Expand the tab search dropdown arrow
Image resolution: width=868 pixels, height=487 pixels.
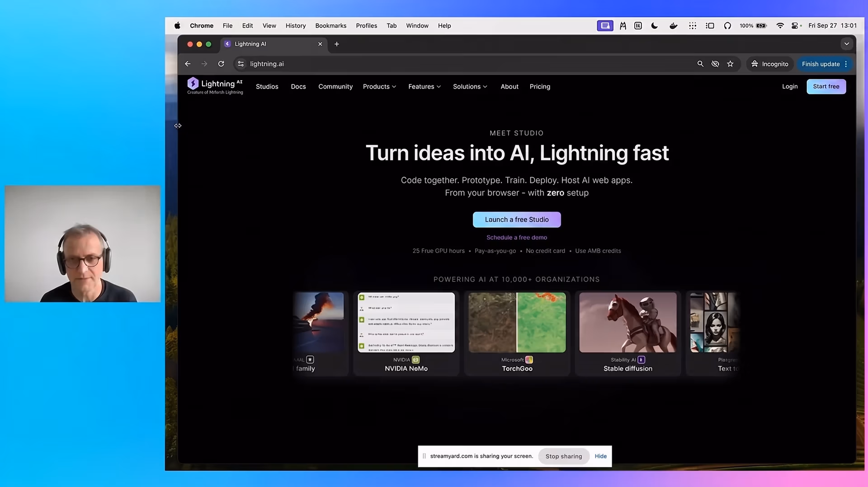(x=847, y=44)
